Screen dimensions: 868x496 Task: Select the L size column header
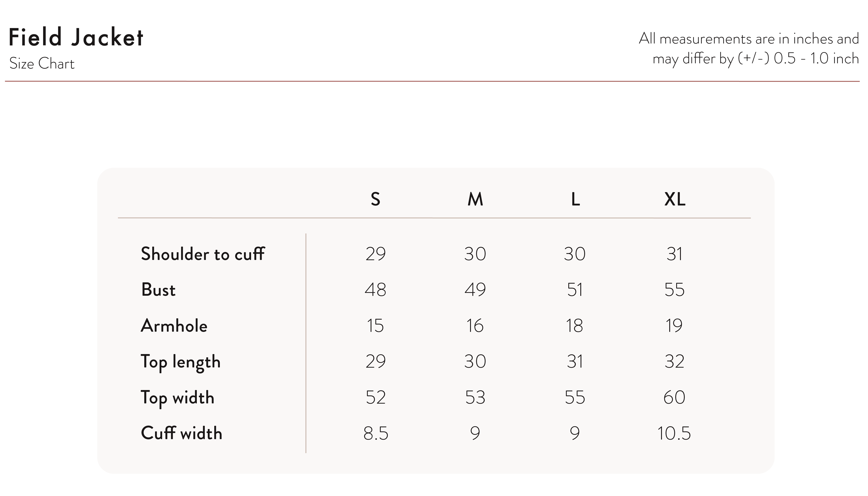tap(575, 199)
